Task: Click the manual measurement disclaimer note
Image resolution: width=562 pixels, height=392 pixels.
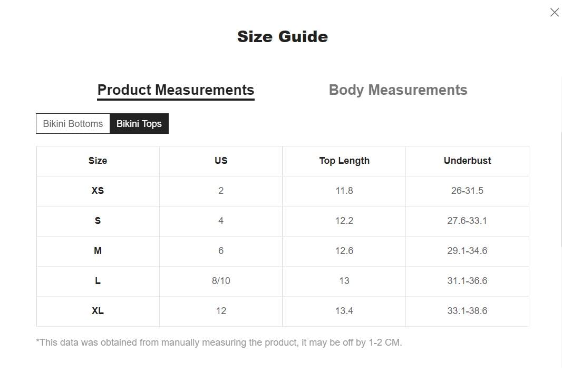Action: pyautogui.click(x=219, y=342)
